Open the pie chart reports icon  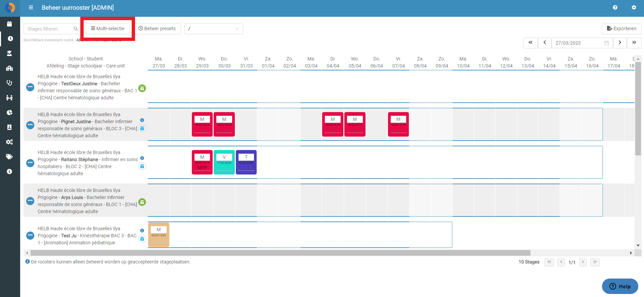coord(9,112)
